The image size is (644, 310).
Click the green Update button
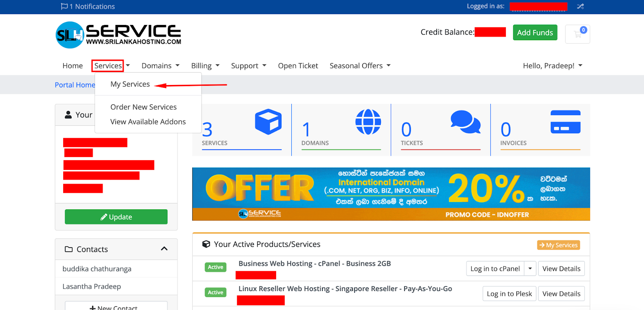coord(116,217)
